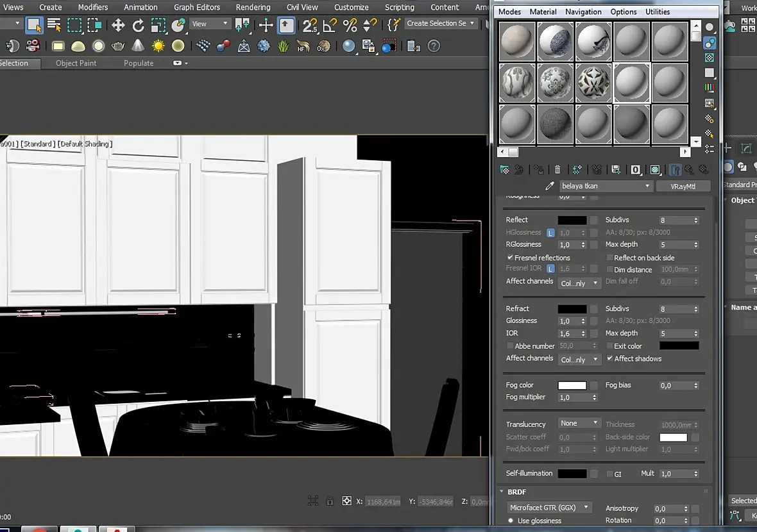Disable the Fresnel reflections checkbox
This screenshot has height=532, width=757.
(x=511, y=258)
